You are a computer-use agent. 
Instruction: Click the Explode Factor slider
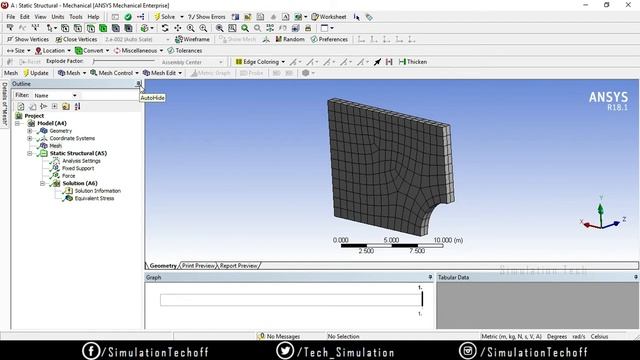124,62
